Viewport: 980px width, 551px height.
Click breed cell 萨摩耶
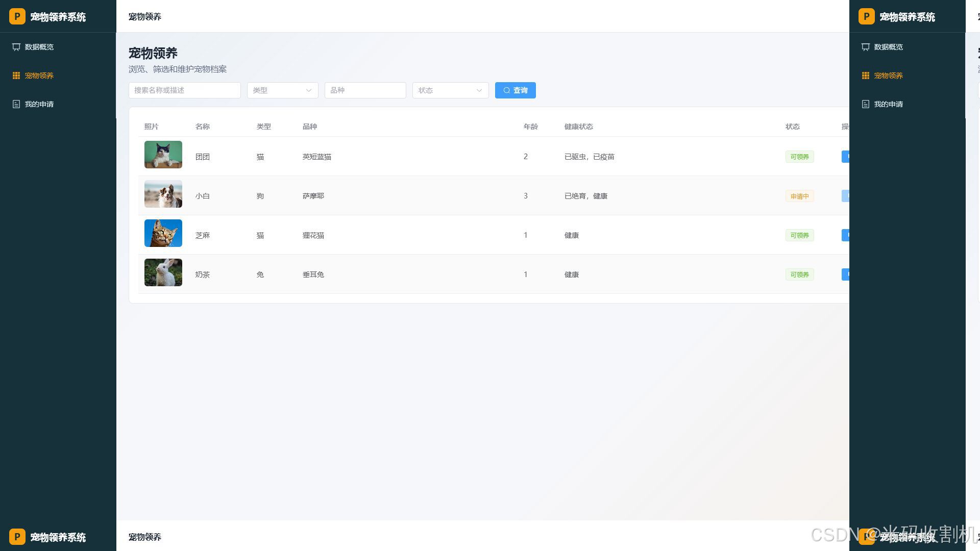pyautogui.click(x=313, y=196)
